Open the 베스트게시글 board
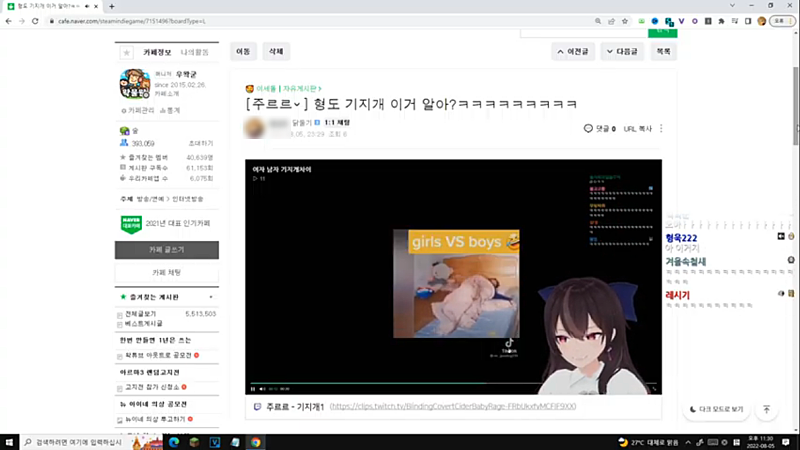The height and width of the screenshot is (450, 800). 144,323
